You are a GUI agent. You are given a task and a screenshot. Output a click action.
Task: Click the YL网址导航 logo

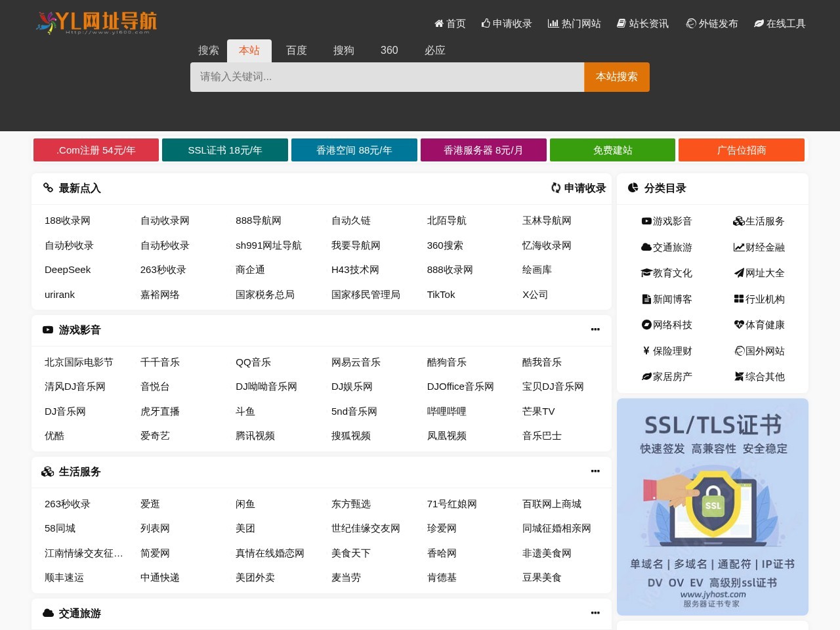point(96,22)
